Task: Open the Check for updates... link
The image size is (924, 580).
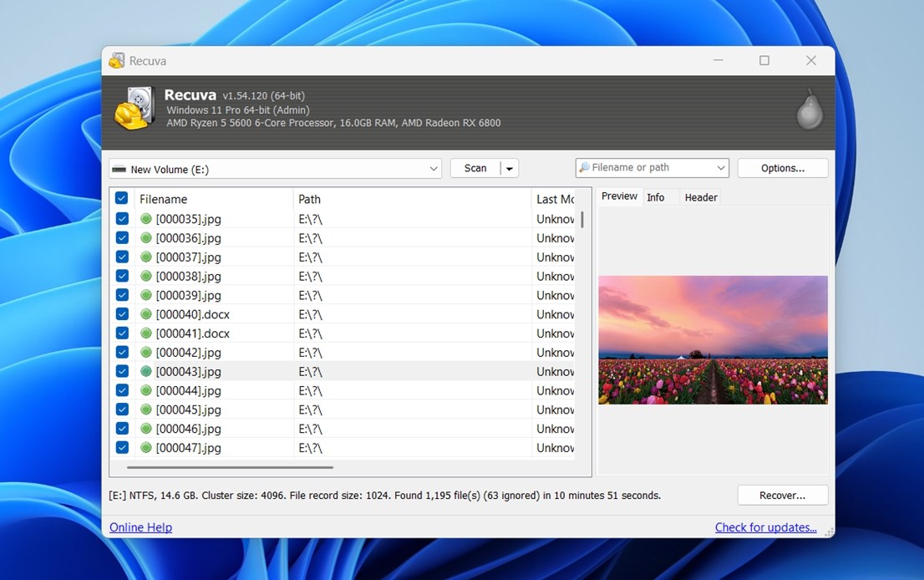Action: [x=765, y=527]
